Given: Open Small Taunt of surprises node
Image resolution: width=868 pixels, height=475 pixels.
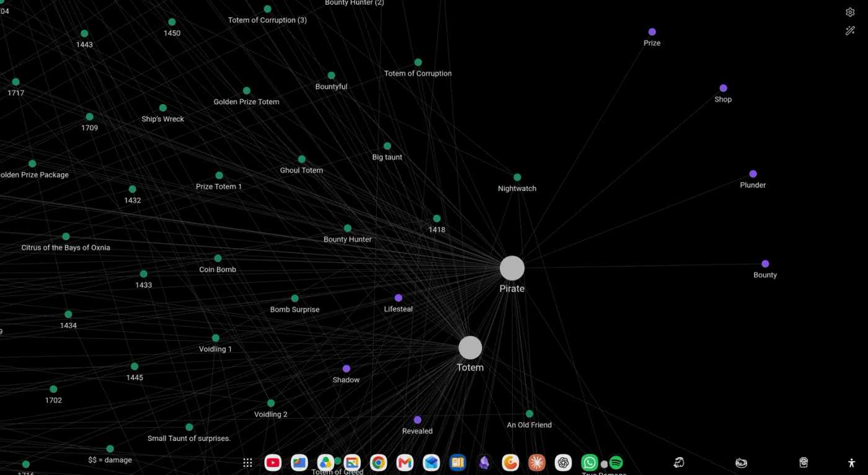Looking at the screenshot, I should click(x=189, y=427).
